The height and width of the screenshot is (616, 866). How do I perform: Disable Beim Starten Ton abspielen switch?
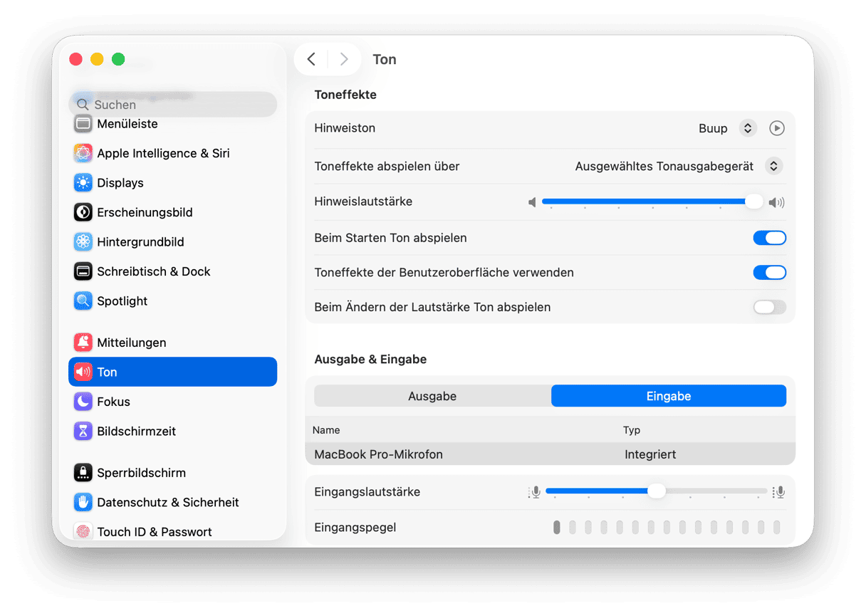click(769, 238)
